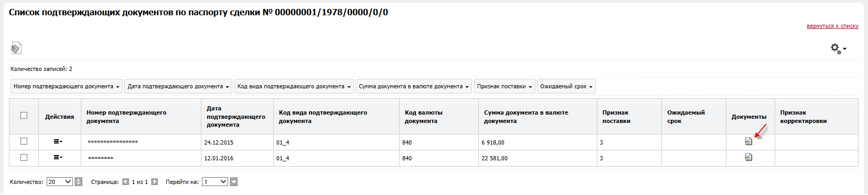This screenshot has width=868, height=195.
Task: Open the masked document number link in first row
Action: [x=113, y=142]
